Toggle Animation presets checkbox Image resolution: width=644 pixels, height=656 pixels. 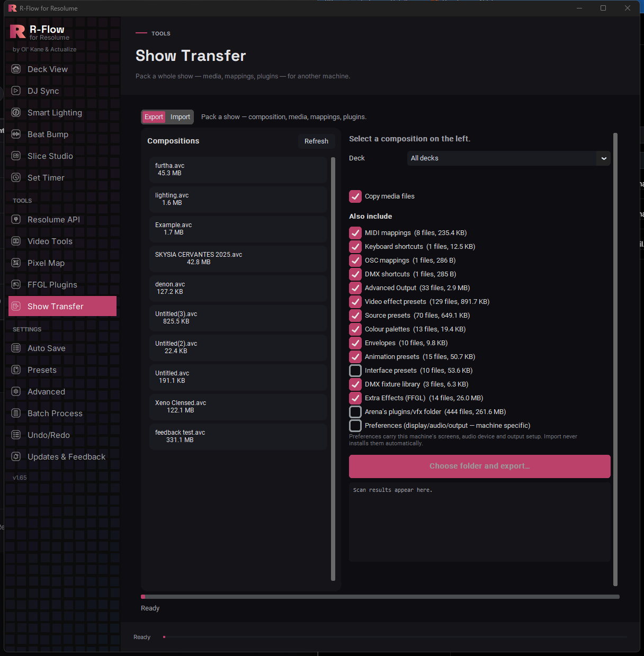coord(355,357)
